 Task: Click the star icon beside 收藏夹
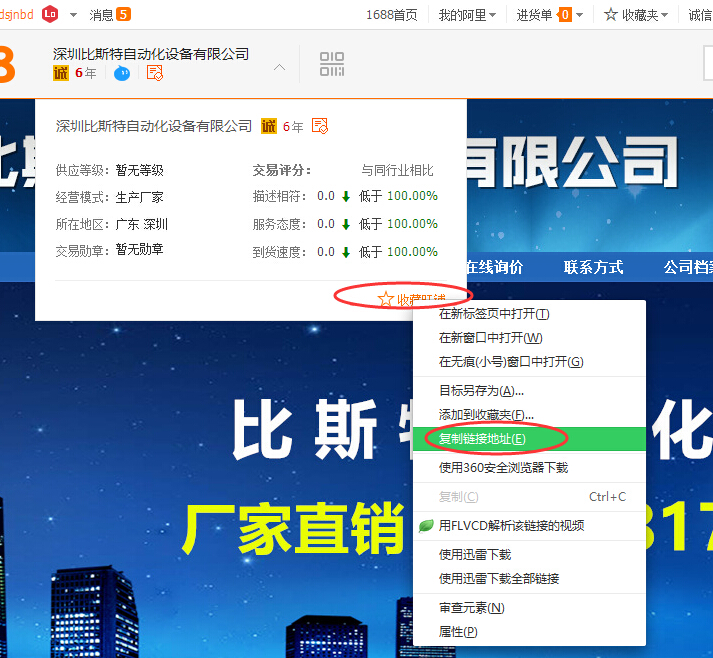(x=611, y=15)
